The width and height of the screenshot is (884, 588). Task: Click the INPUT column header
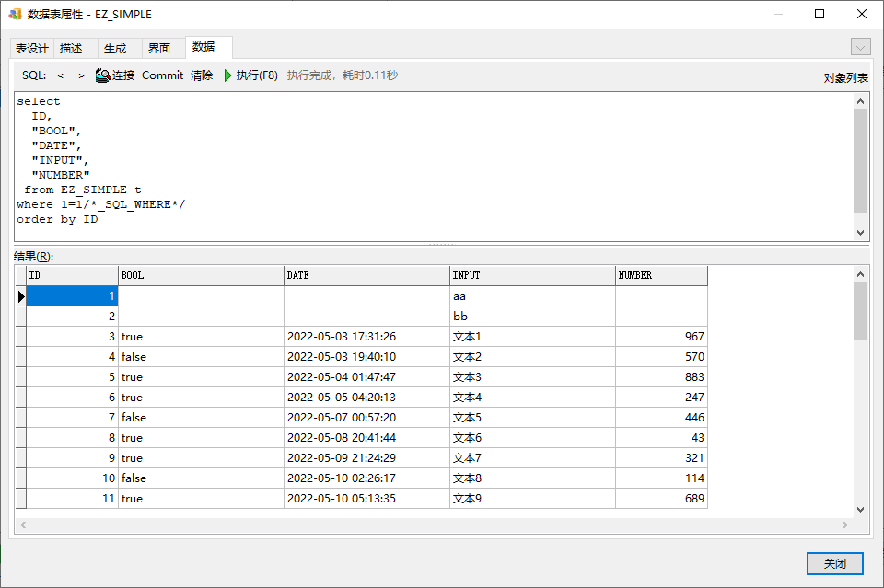532,275
